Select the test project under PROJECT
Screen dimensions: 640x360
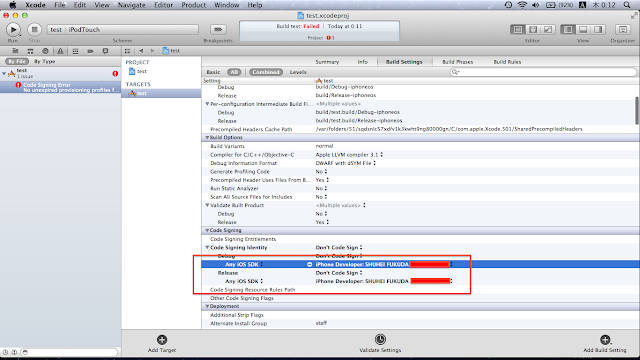point(138,71)
